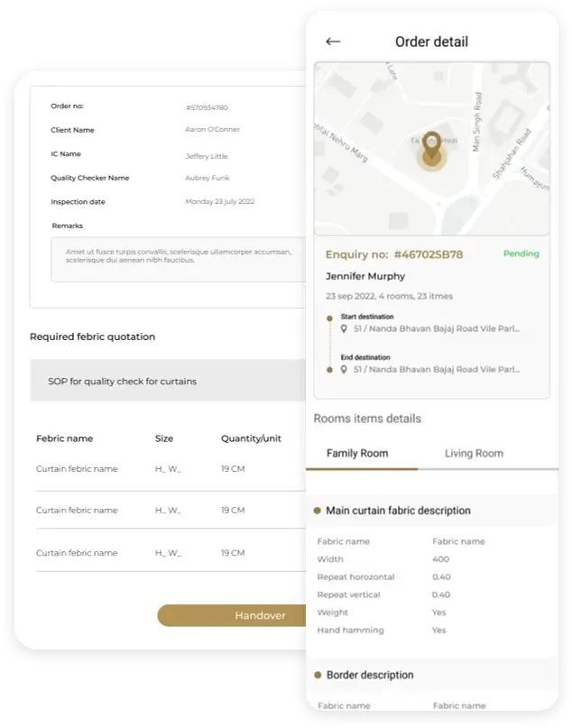Click the Weight value Yes
The image size is (572, 728).
(438, 613)
